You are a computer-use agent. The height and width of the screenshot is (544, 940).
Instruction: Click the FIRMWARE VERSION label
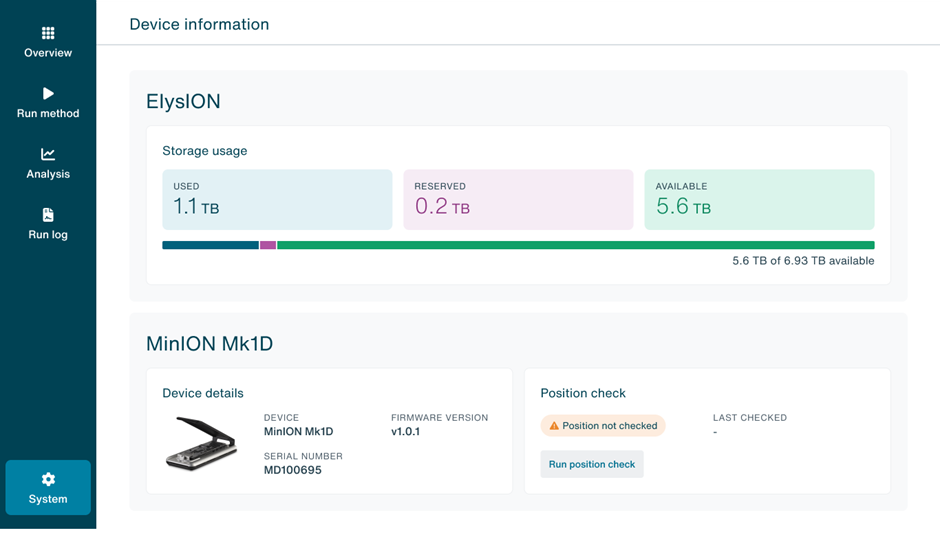point(439,417)
